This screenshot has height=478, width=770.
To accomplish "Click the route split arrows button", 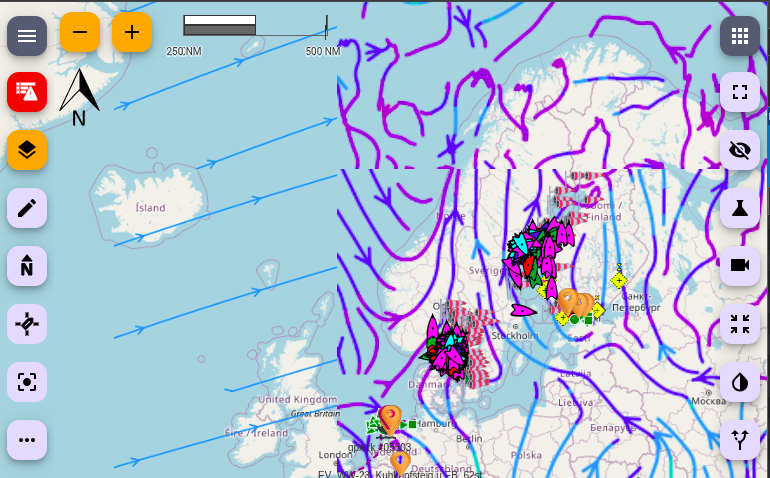I will 740,440.
